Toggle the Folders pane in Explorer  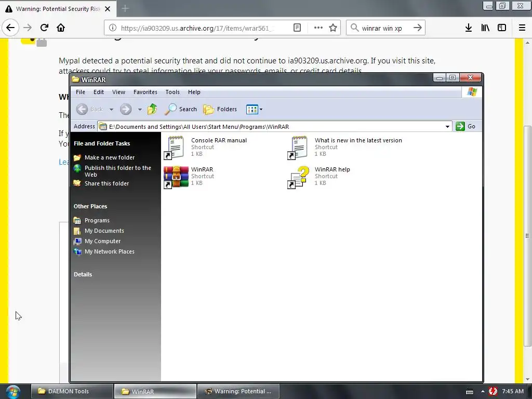[220, 109]
